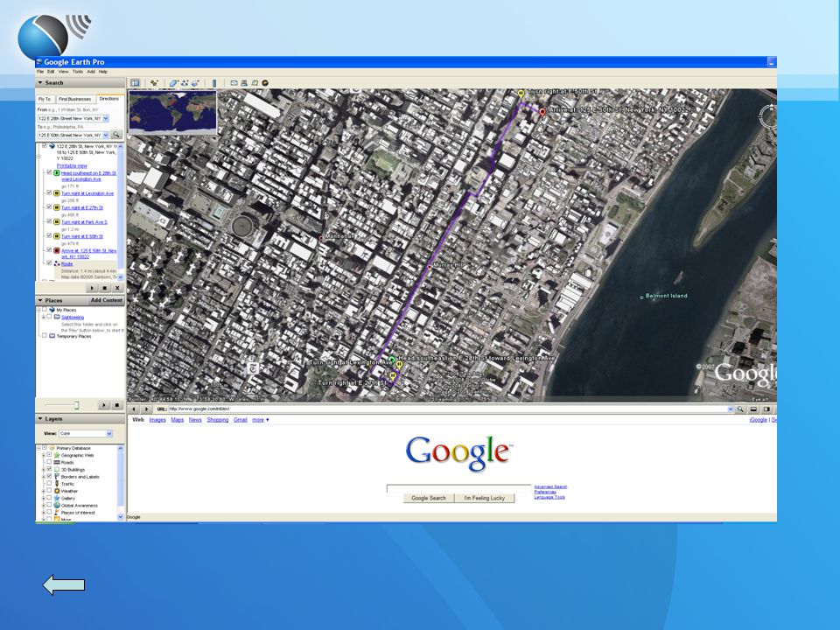Switch to the Fly To tab
Screen dimensions: 840x630
(45, 99)
